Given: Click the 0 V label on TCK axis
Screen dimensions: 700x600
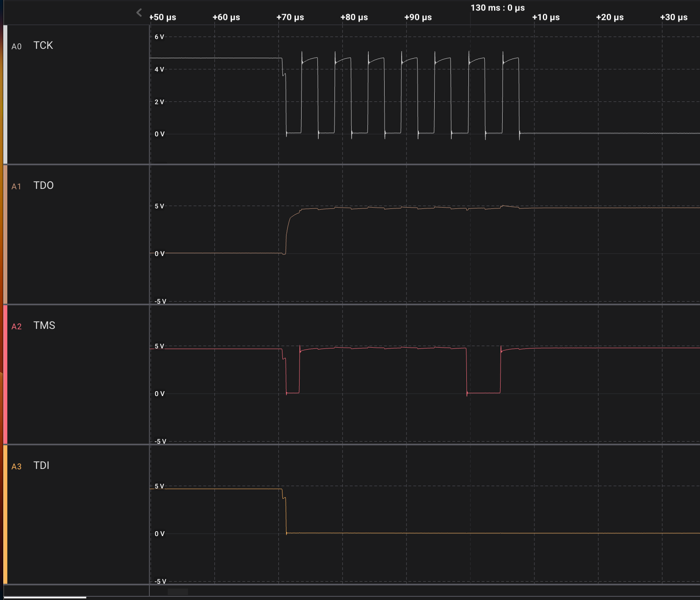Looking at the screenshot, I should pos(160,134).
